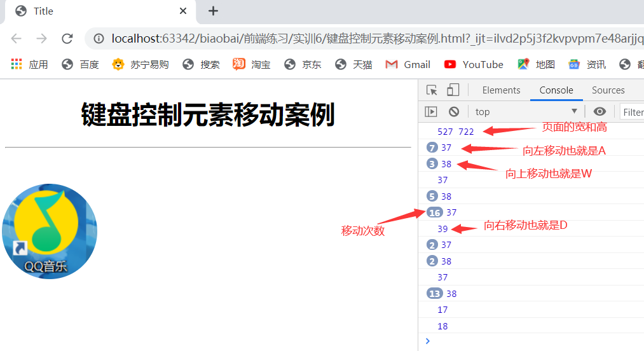This screenshot has height=351, width=644.
Task: Click the 2 badge beside value 37
Action: click(432, 245)
